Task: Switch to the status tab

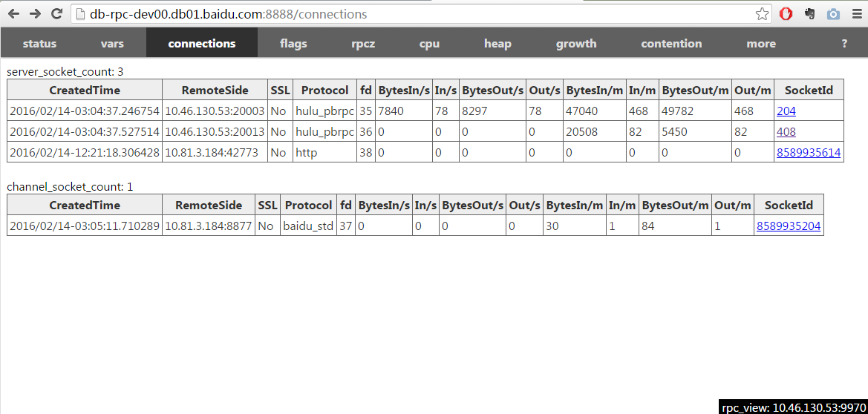Action: tap(39, 44)
